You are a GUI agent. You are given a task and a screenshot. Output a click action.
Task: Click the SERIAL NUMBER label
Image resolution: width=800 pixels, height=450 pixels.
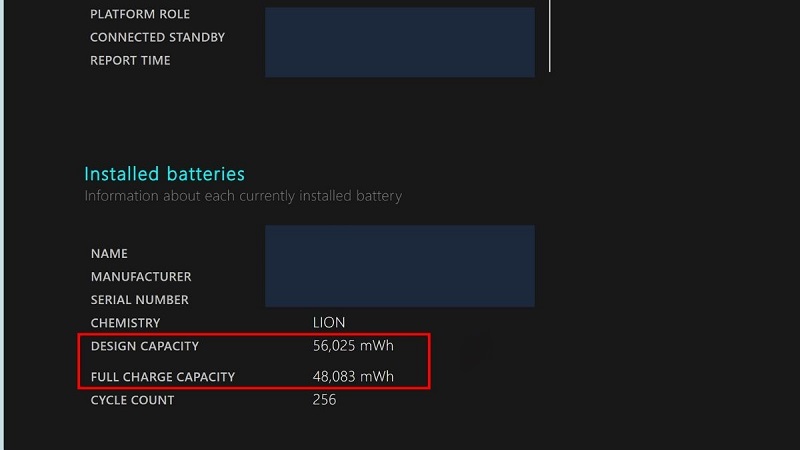(x=139, y=300)
